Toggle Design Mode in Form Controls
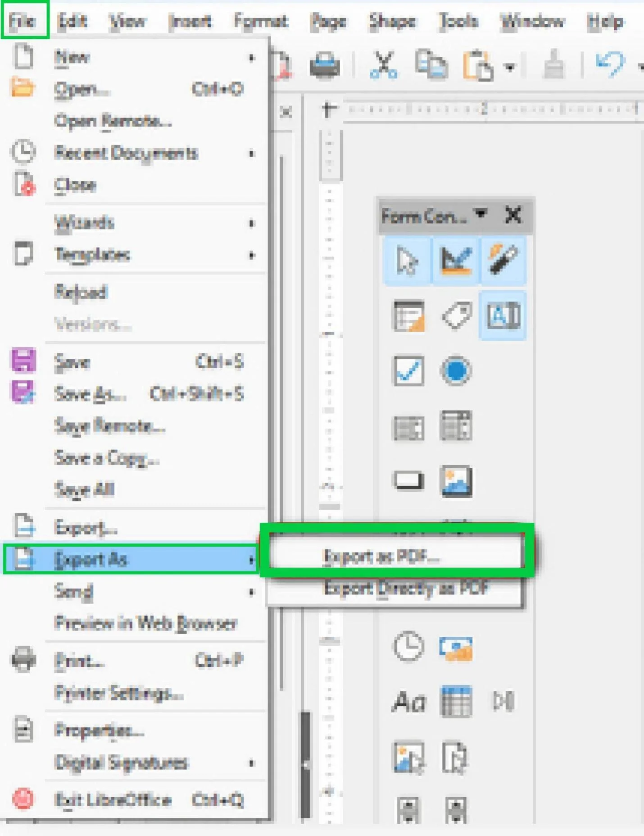Image resolution: width=644 pixels, height=836 pixels. click(x=456, y=260)
